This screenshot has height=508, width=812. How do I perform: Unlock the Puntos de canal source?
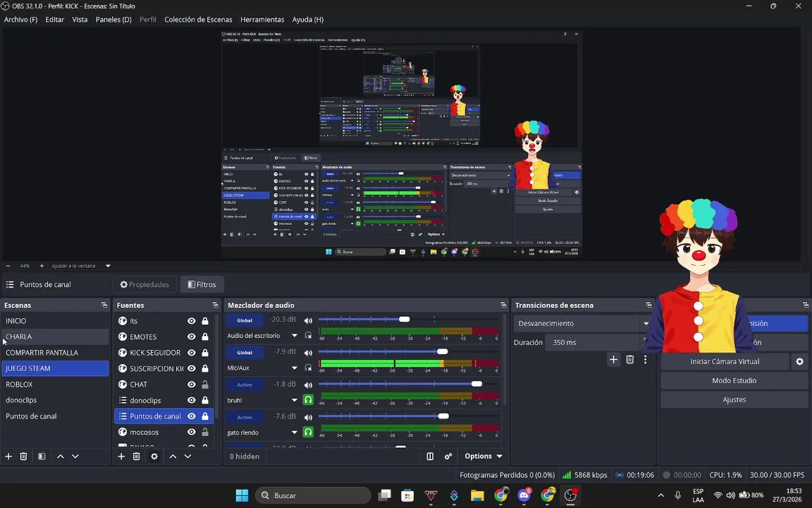coord(205,416)
